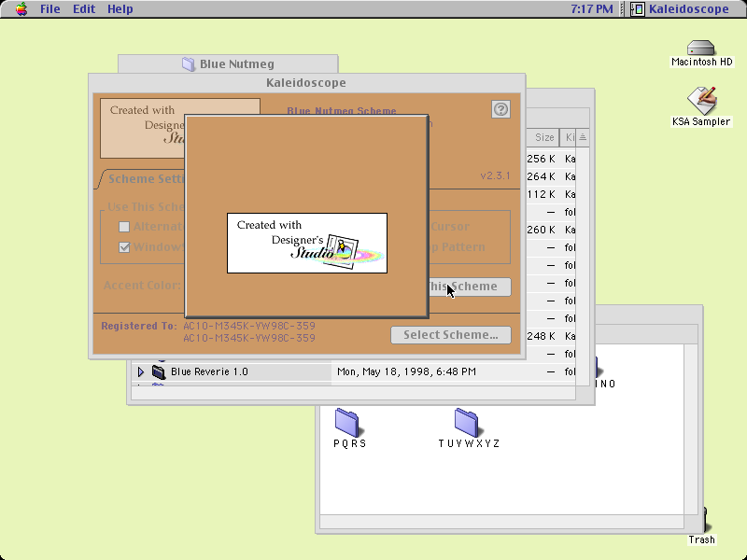The width and height of the screenshot is (747, 560).
Task: Select the 256 K size cell
Action: click(542, 159)
